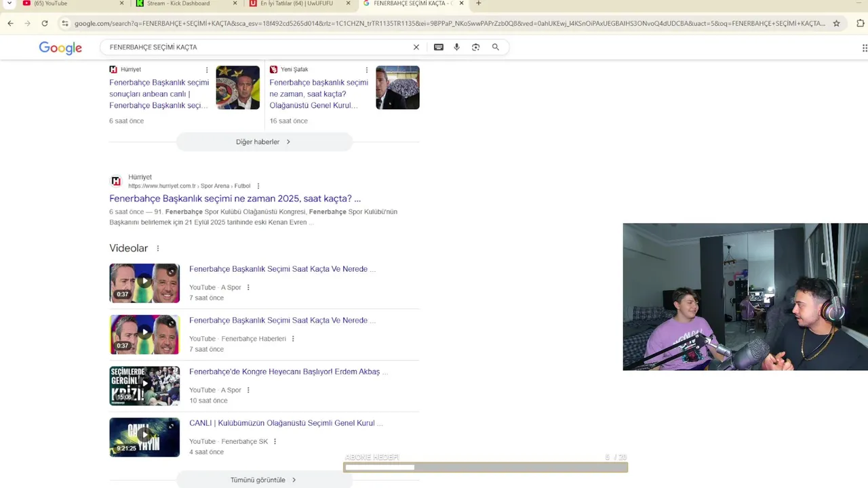Open Fenerbahçe Haberleri video Seçimi Saat Kaçta

[282, 321]
